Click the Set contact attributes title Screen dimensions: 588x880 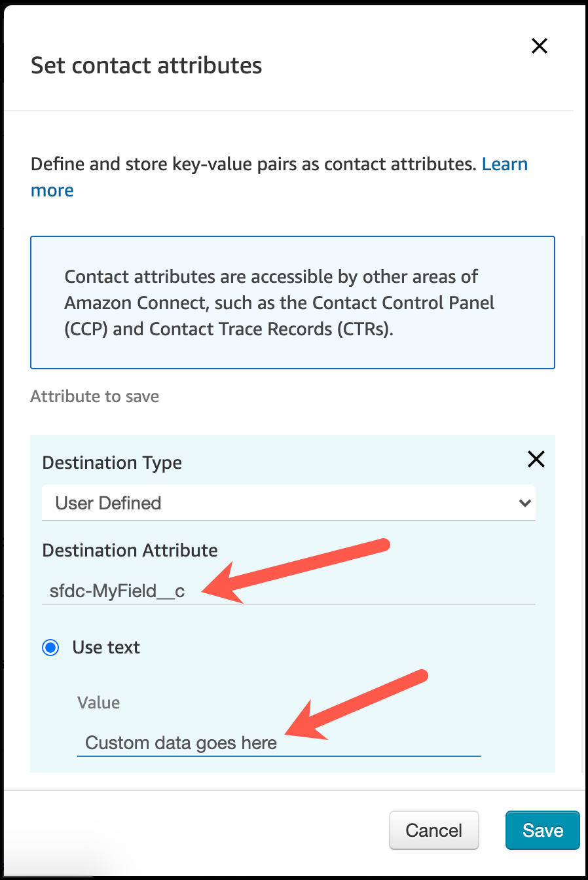147,65
